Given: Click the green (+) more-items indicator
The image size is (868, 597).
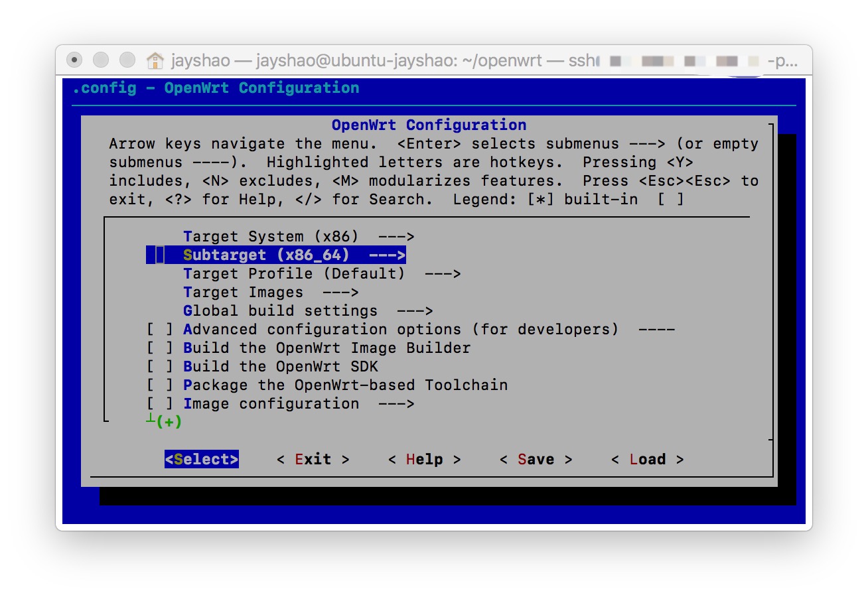Looking at the screenshot, I should click(168, 422).
